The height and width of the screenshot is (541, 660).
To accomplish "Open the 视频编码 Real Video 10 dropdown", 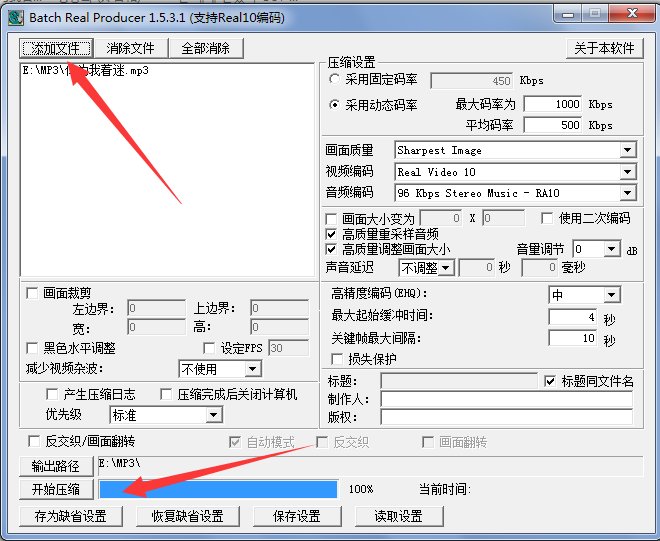I will (x=627, y=172).
